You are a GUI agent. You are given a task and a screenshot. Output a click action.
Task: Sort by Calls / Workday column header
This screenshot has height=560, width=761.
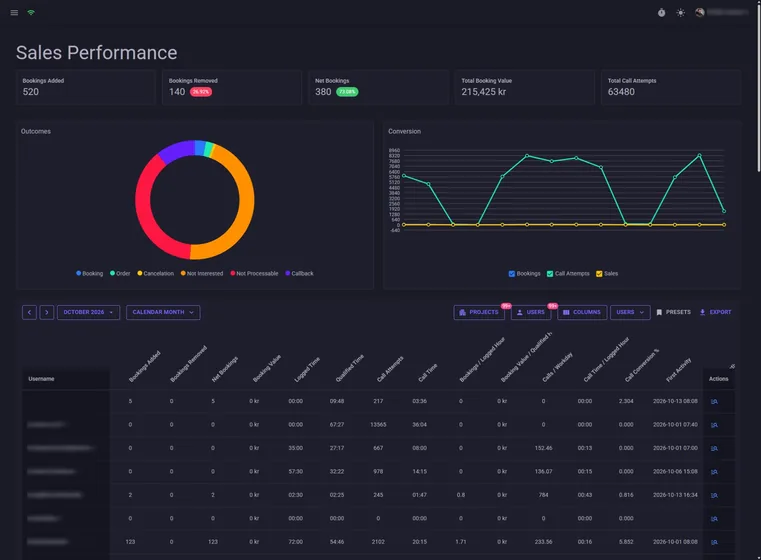[557, 367]
